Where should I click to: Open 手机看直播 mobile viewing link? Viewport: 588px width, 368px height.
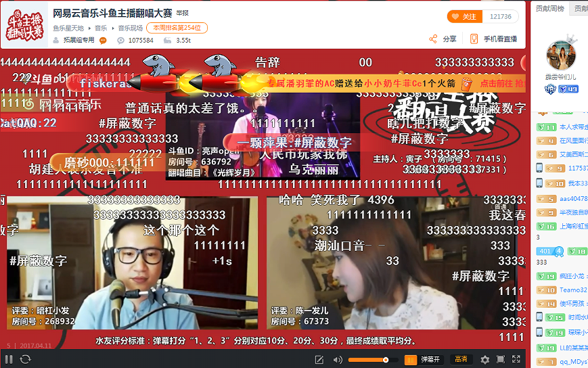500,39
